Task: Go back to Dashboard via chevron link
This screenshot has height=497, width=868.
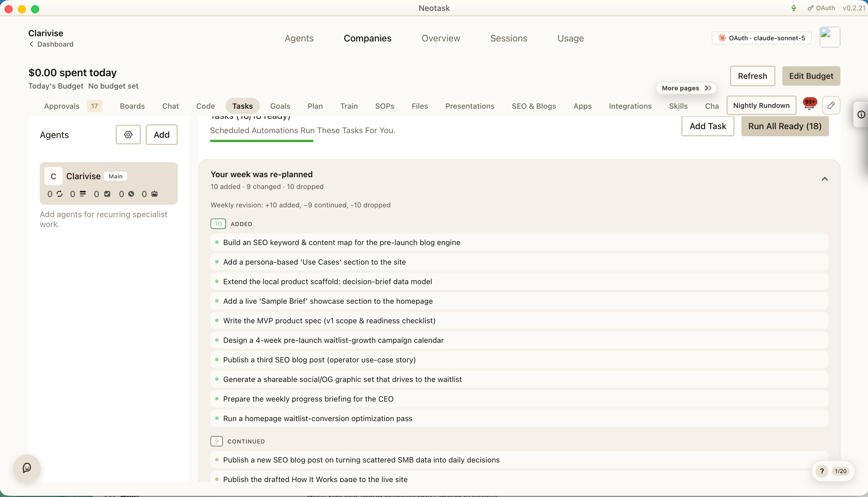Action: (51, 44)
